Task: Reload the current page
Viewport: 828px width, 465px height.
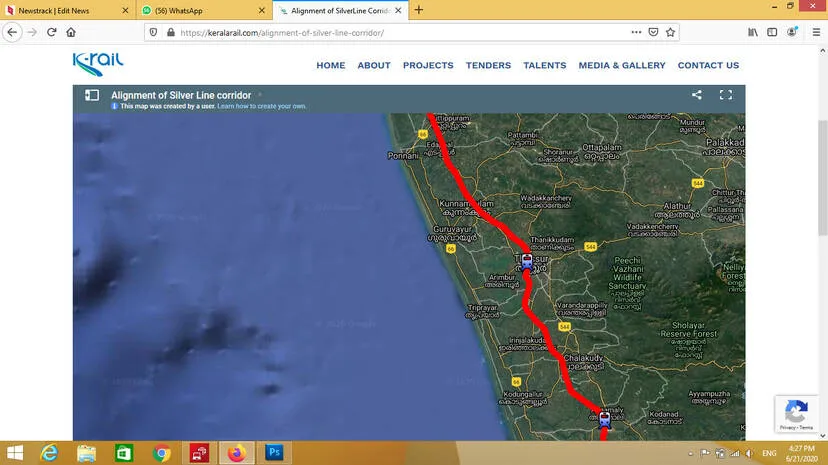Action: pyautogui.click(x=51, y=32)
